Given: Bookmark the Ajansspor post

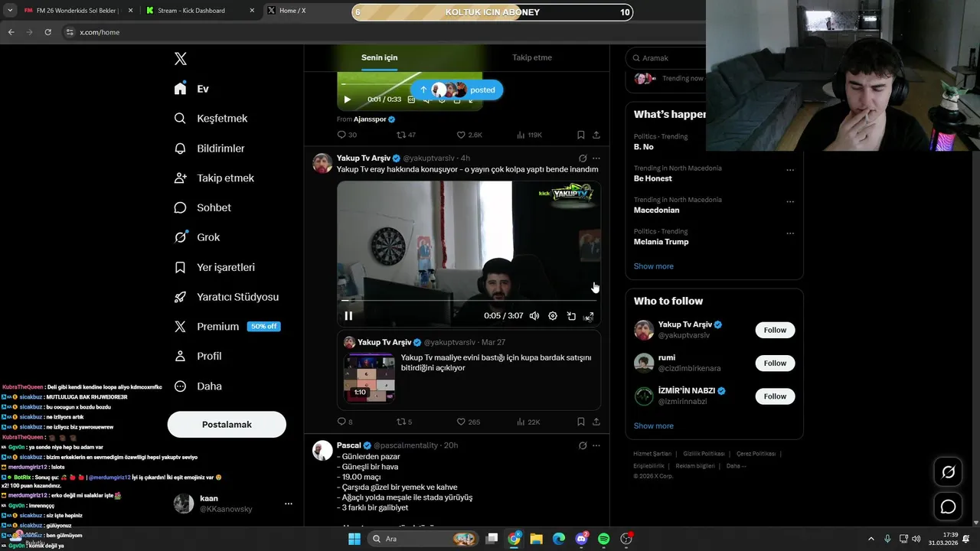Looking at the screenshot, I should point(581,135).
